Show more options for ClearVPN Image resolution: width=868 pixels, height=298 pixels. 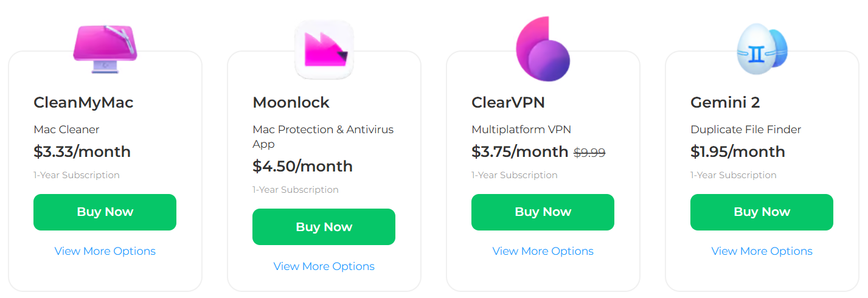click(543, 251)
